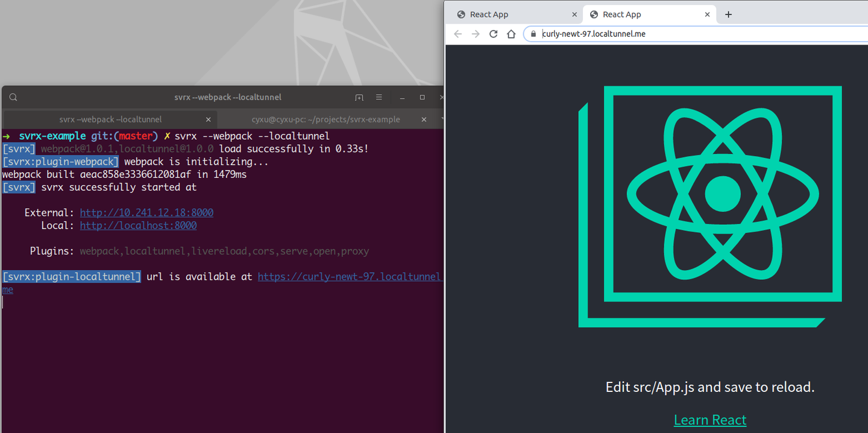Open the terminal hamburger menu
This screenshot has width=868, height=433.
(379, 97)
